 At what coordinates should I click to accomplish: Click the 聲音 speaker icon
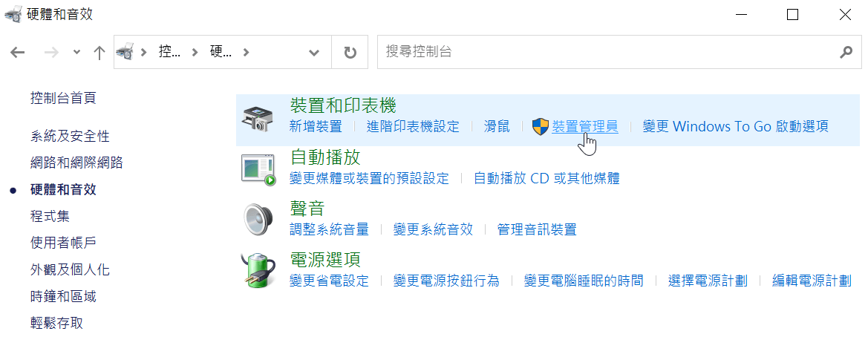(258, 220)
